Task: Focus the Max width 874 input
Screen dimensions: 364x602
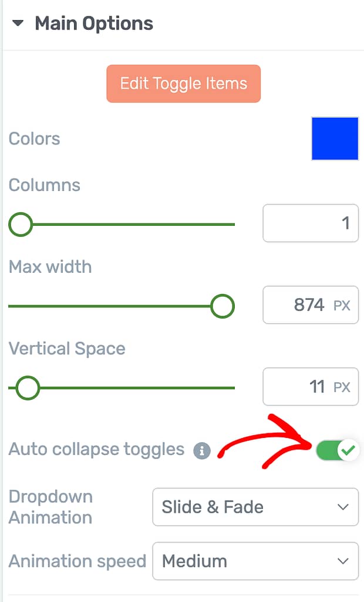Action: pyautogui.click(x=311, y=305)
